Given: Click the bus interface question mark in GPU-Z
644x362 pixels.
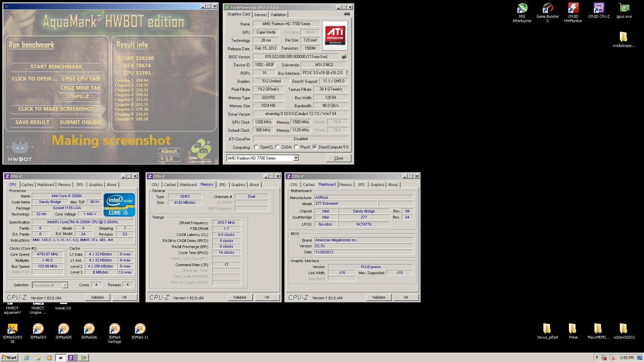Looking at the screenshot, I should click(347, 73).
